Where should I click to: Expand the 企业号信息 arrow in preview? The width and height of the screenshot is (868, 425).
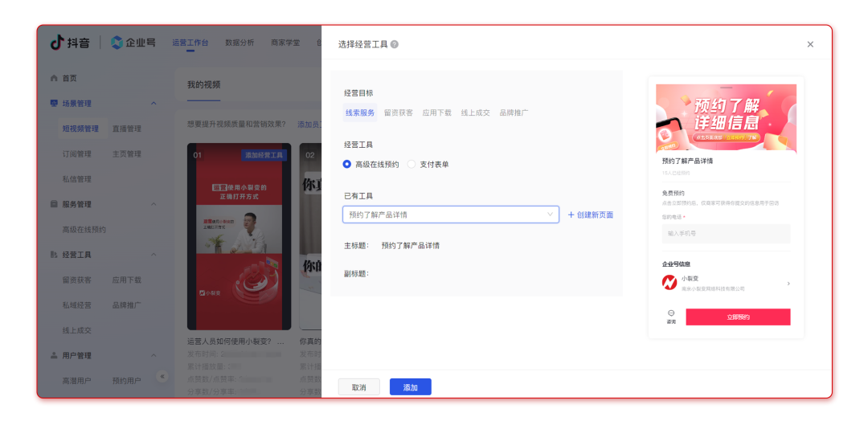[788, 284]
